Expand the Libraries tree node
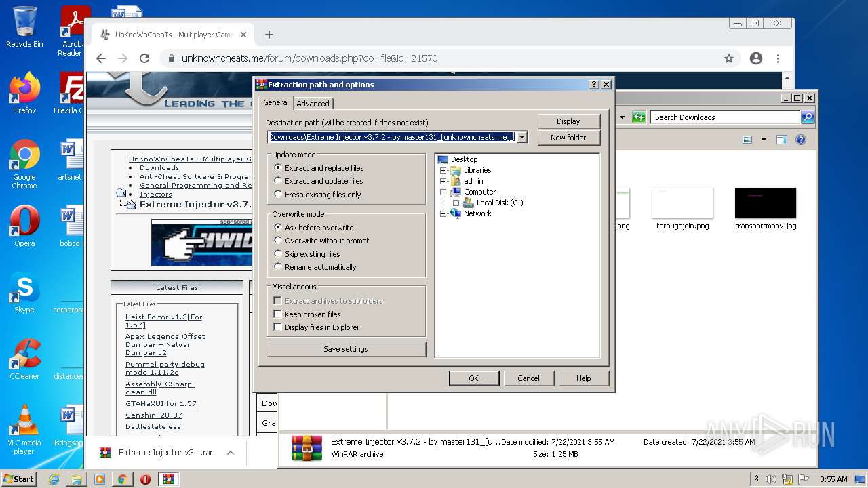 [x=443, y=170]
